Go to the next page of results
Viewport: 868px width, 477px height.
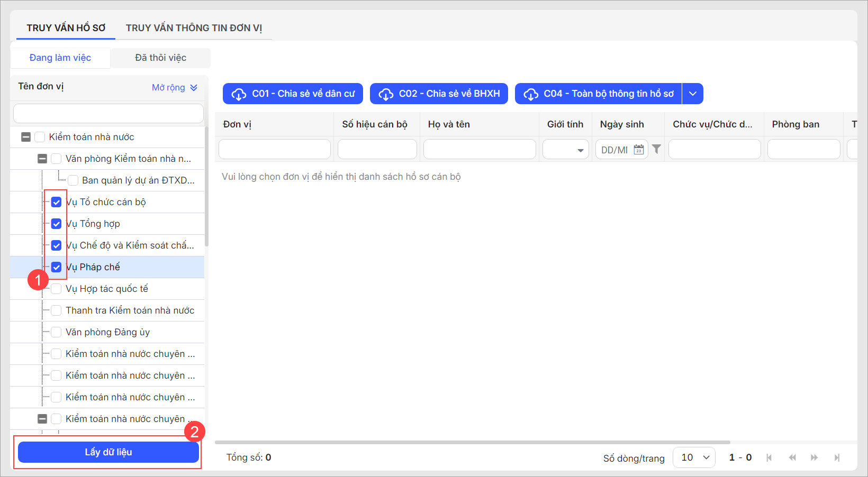tap(814, 457)
